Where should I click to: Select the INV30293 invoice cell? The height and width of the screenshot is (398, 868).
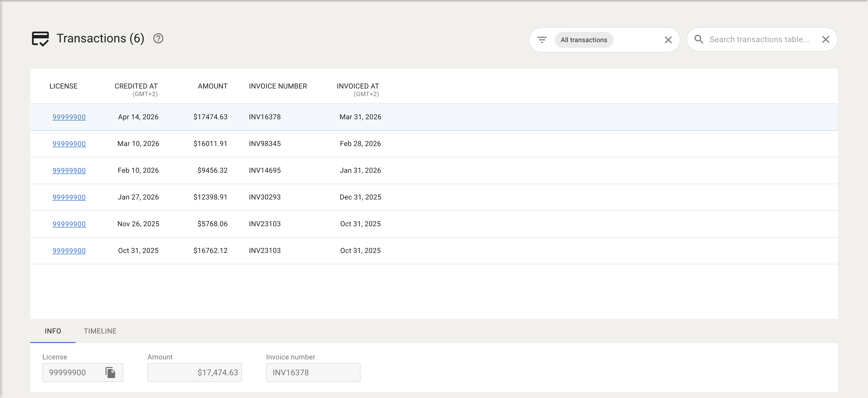[265, 197]
